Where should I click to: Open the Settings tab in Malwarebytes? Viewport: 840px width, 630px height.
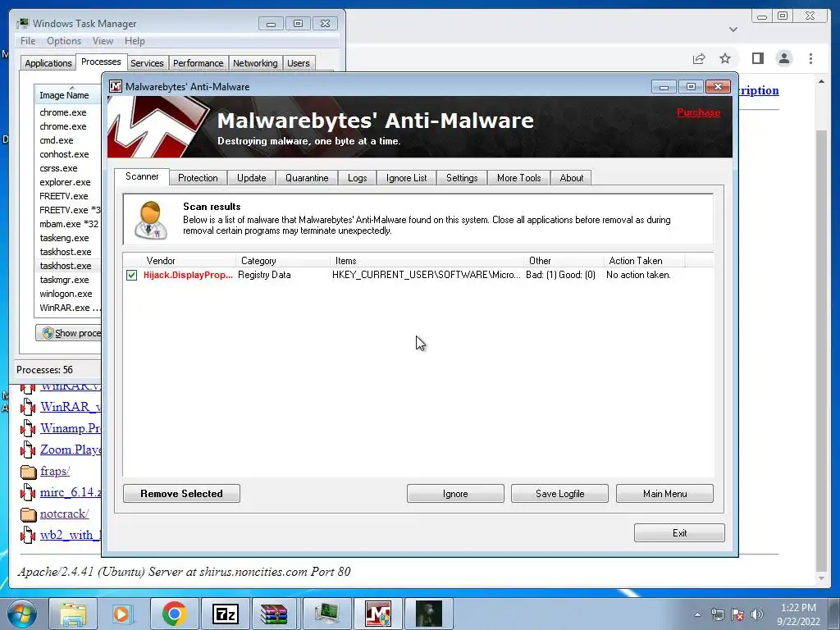(x=462, y=178)
